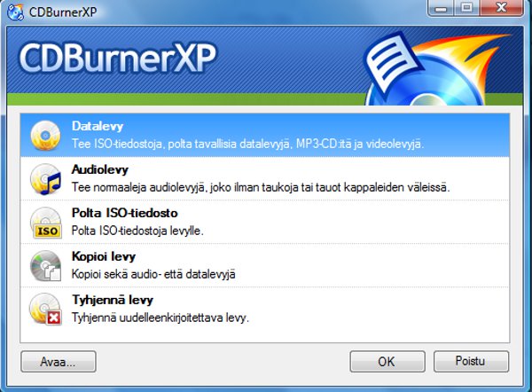
Task: Click the CDBurnerXP banner title text
Action: (x=117, y=58)
